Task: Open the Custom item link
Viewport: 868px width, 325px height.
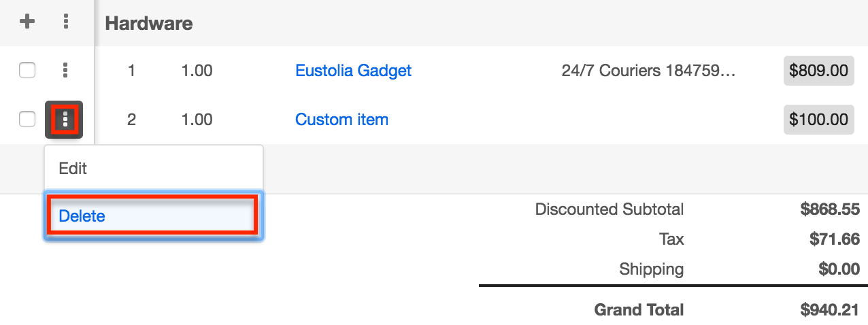Action: [341, 120]
